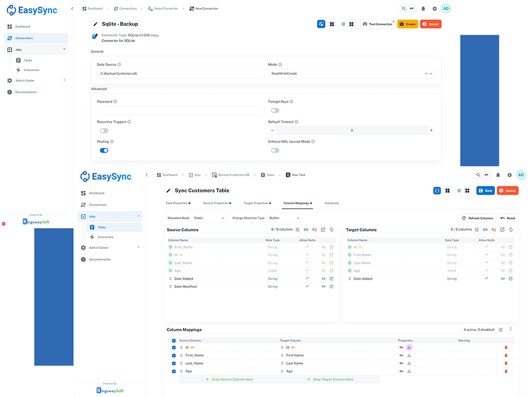This screenshot has height=397, width=532.
Task: Click the AD user avatar in the top window
Action: (x=446, y=9)
